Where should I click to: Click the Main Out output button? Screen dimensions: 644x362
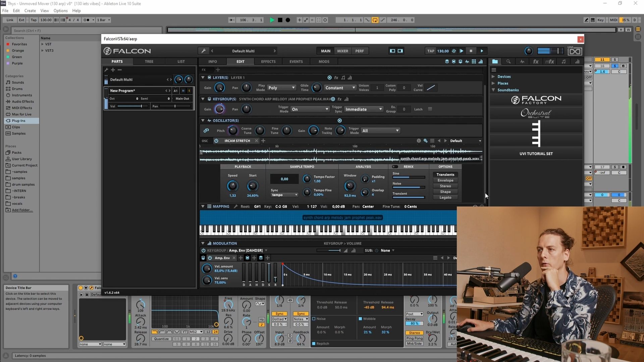pos(182,99)
